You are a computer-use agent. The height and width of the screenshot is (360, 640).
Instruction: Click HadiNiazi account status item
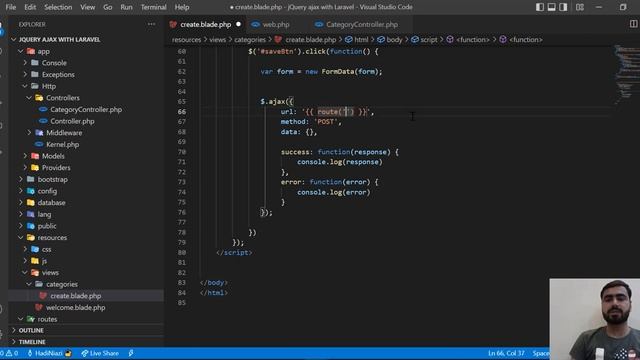coord(49,353)
